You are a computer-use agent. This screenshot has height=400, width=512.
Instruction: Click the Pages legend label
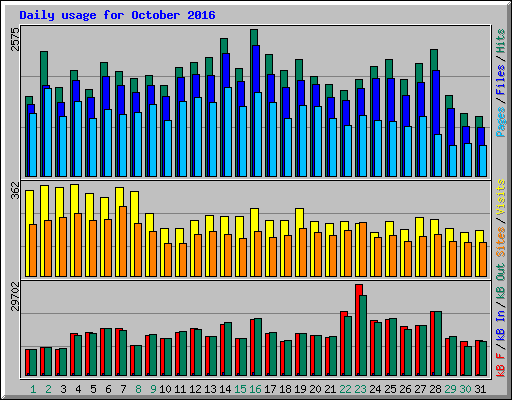(501, 122)
